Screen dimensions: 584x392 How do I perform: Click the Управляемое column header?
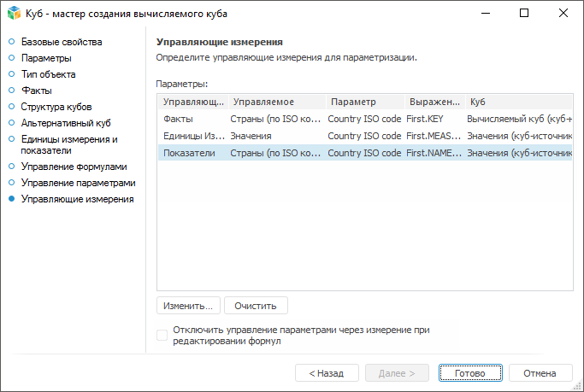pos(275,102)
